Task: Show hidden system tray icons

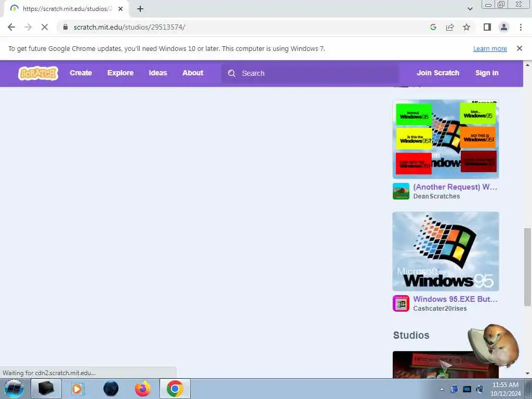Action: (442, 390)
